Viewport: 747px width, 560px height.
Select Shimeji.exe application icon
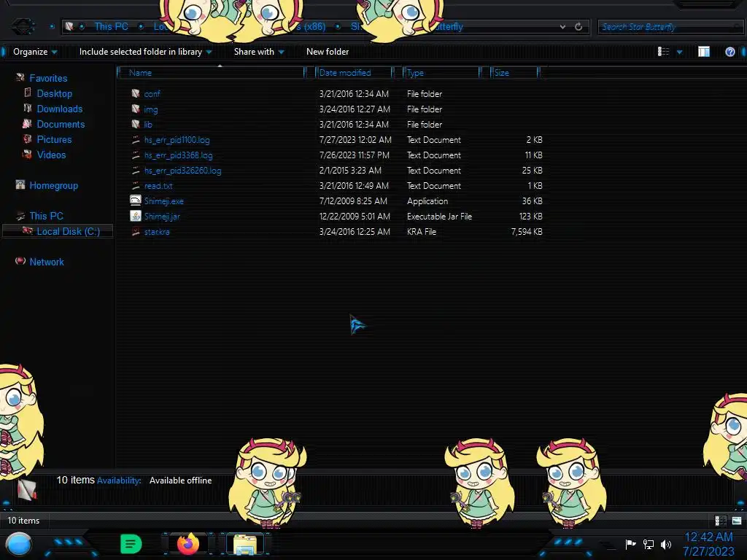click(135, 201)
